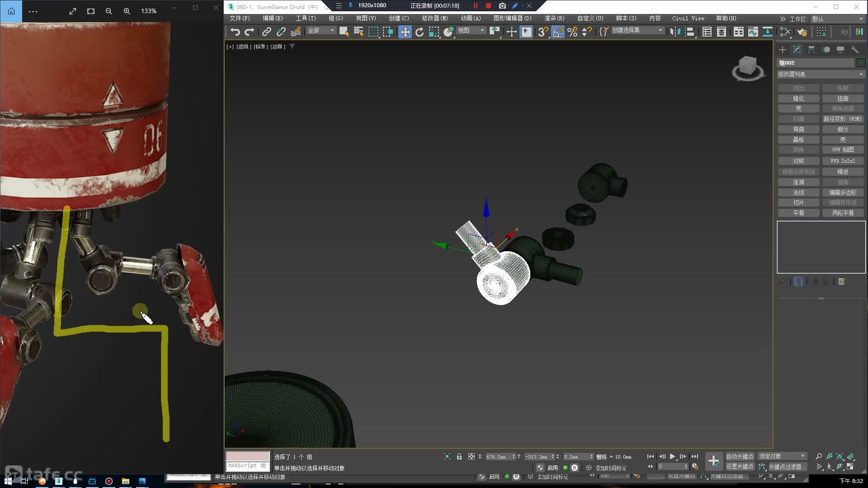The height and width of the screenshot is (488, 868).
Task: Choose the Rectangular Selection Region tool
Action: (x=373, y=32)
